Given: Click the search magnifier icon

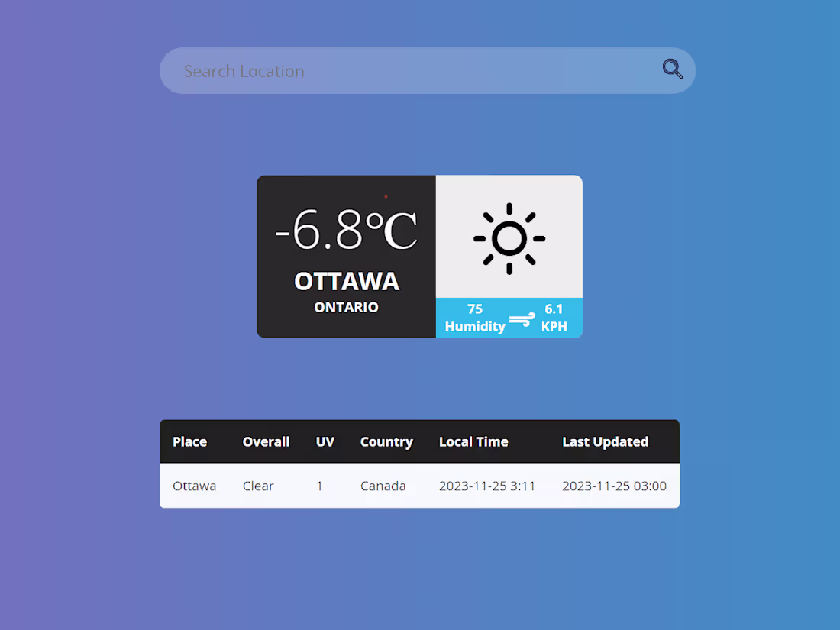Looking at the screenshot, I should (x=672, y=69).
